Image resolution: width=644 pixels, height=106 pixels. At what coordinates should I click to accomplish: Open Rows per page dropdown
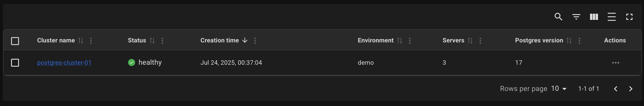coord(559,89)
